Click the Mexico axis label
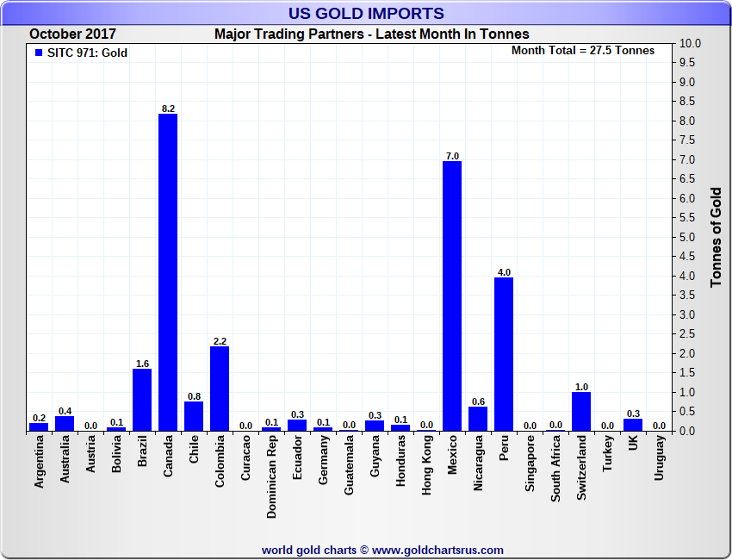Screen dimensions: 732x560 [452, 454]
